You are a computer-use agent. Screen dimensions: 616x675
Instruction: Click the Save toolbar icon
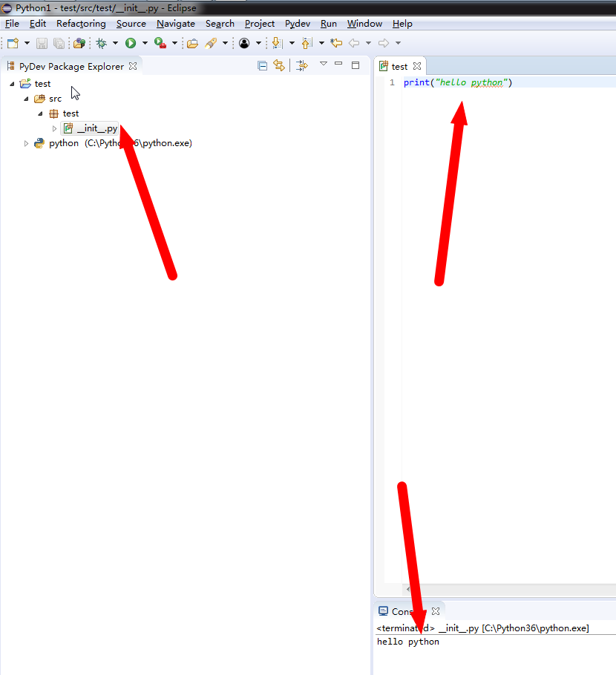point(42,43)
